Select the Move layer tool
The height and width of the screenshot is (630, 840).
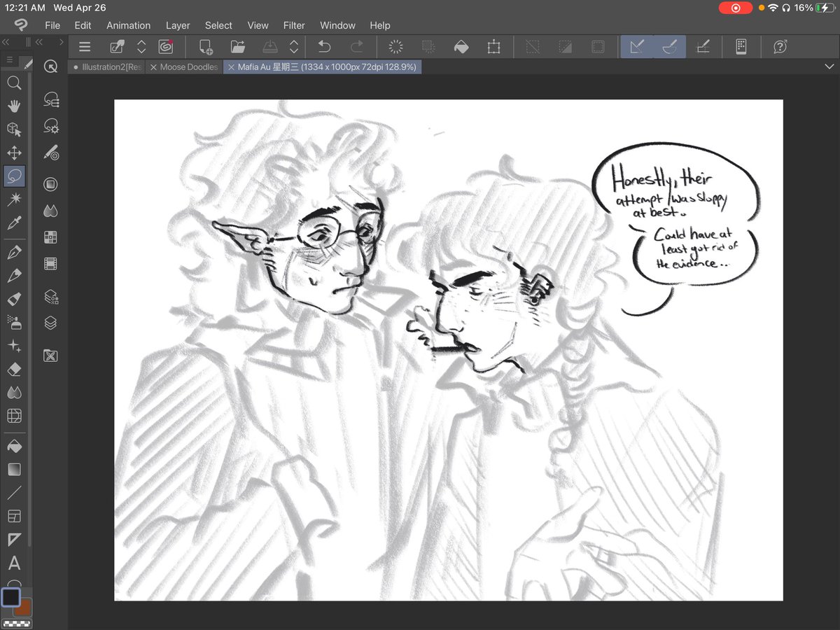coord(14,153)
